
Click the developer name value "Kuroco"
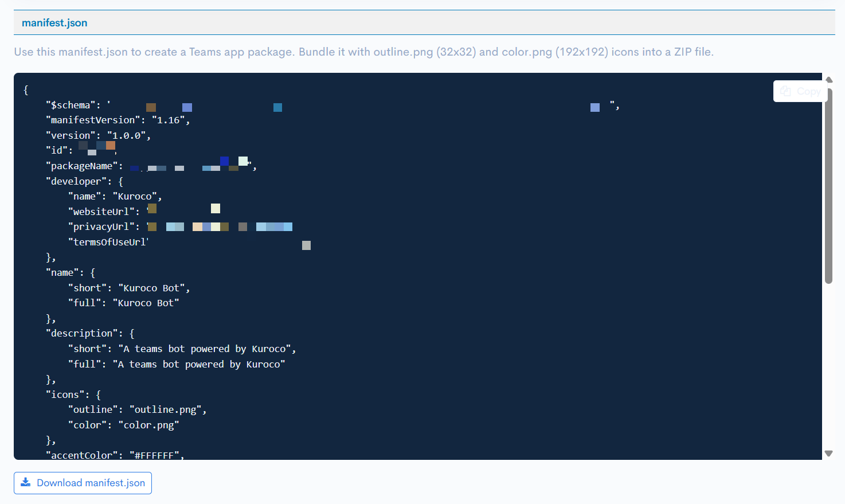(x=135, y=196)
